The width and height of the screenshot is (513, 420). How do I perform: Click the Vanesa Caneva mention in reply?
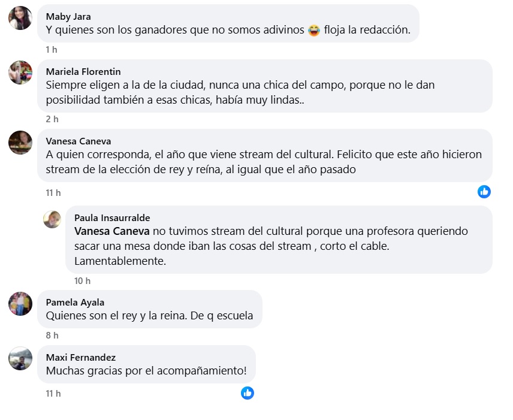pyautogui.click(x=111, y=231)
